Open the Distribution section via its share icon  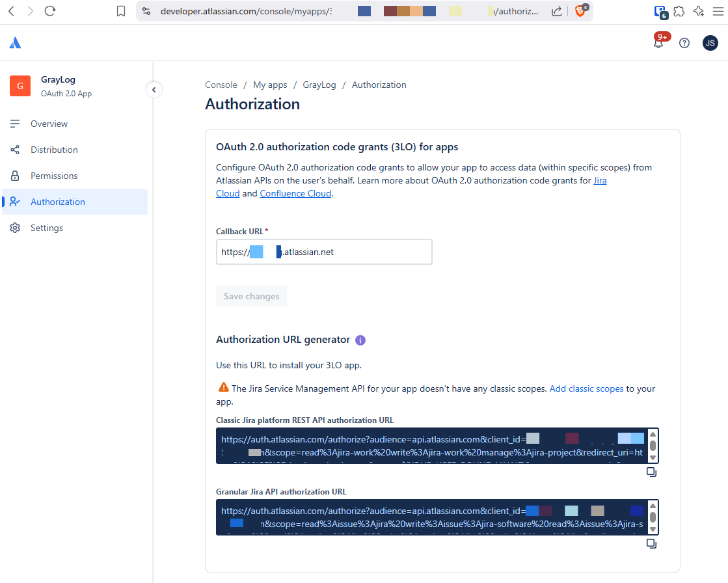tap(16, 150)
